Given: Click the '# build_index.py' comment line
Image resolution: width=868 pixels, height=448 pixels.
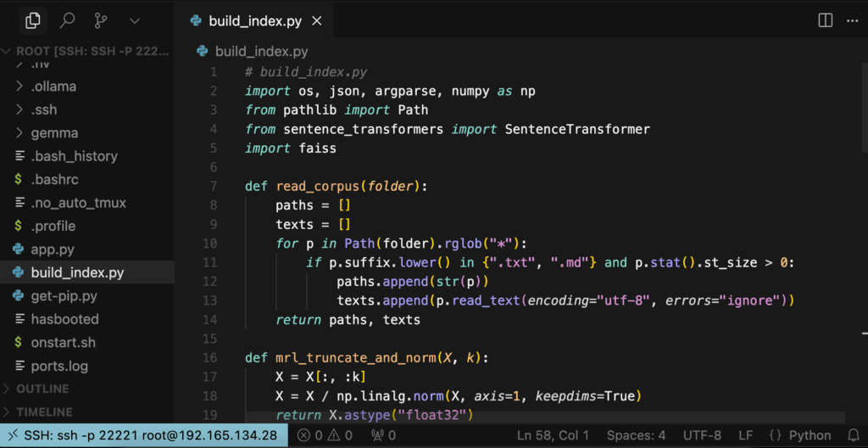Looking at the screenshot, I should click(306, 72).
